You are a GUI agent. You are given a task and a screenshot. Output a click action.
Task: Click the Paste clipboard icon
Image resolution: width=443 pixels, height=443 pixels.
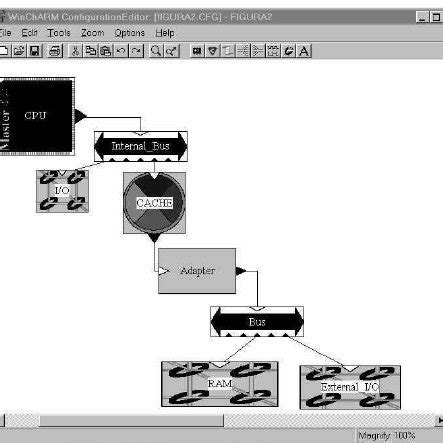coord(106,51)
